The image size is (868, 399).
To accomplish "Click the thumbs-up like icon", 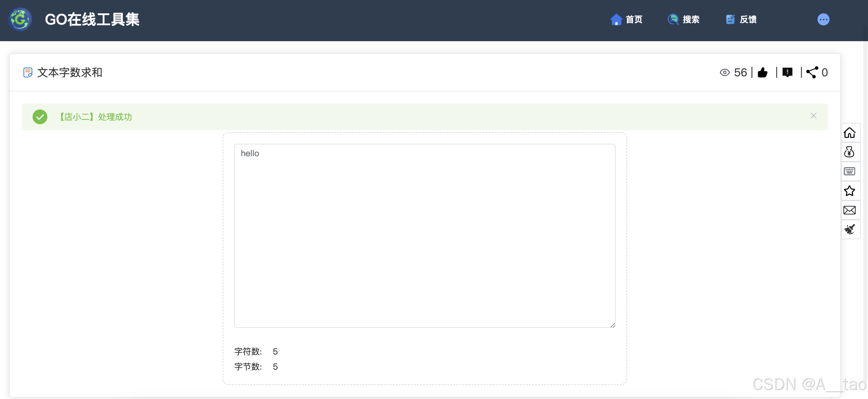I will pos(763,72).
